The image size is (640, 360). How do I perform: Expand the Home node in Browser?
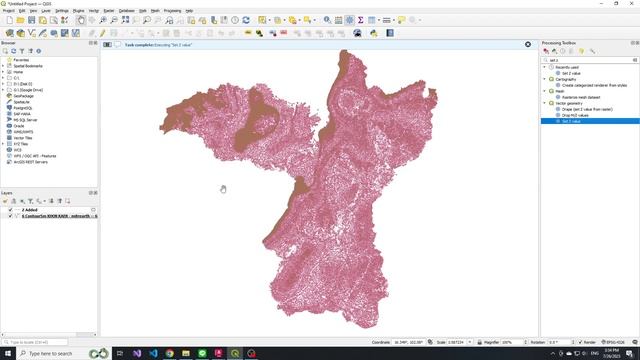point(3,72)
